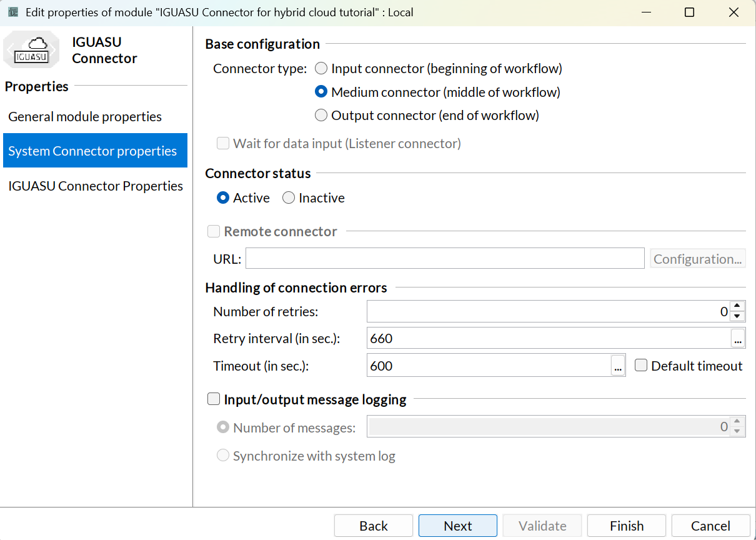Decrease Number of messages with down arrow

[737, 432]
